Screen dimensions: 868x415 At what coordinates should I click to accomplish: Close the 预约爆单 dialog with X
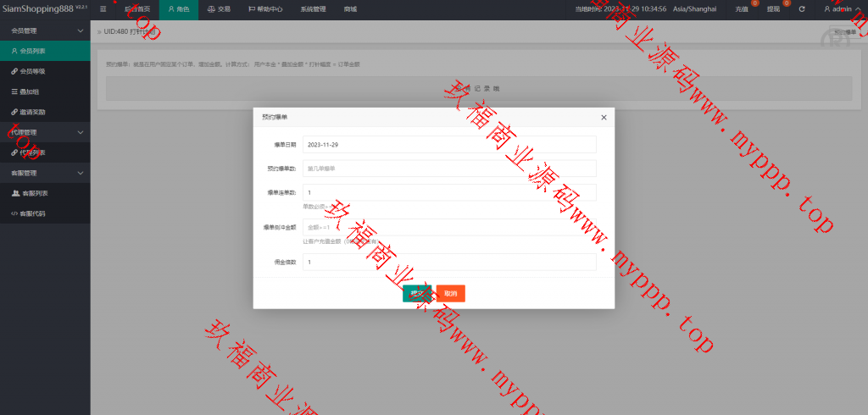click(604, 117)
